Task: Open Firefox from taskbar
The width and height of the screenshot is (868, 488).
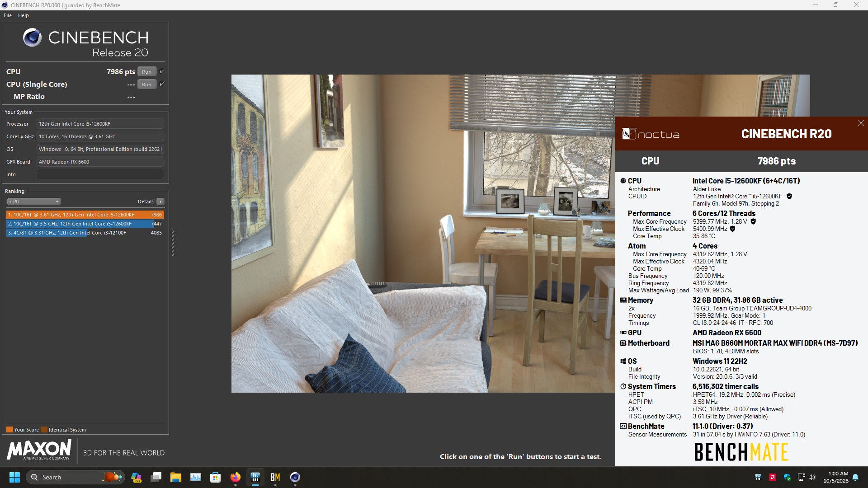Action: [236, 477]
